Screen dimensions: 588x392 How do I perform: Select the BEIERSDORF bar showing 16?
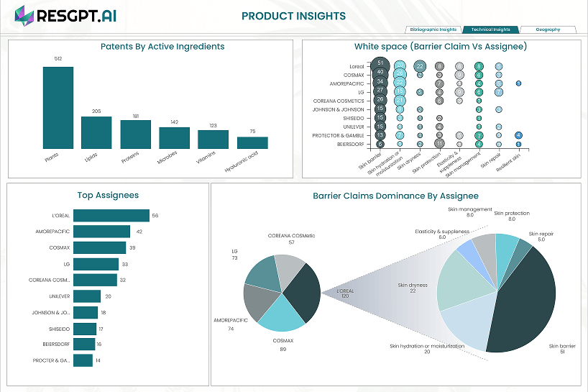[x=84, y=344]
